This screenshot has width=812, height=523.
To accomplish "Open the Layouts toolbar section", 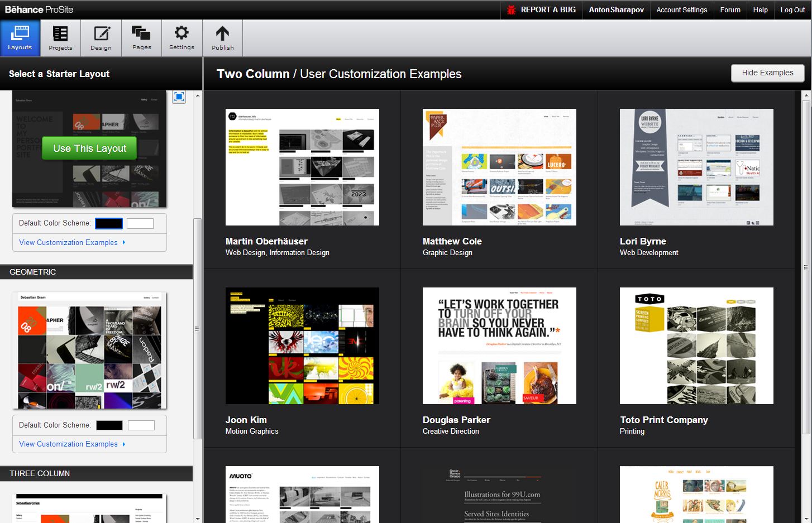I will [x=20, y=38].
